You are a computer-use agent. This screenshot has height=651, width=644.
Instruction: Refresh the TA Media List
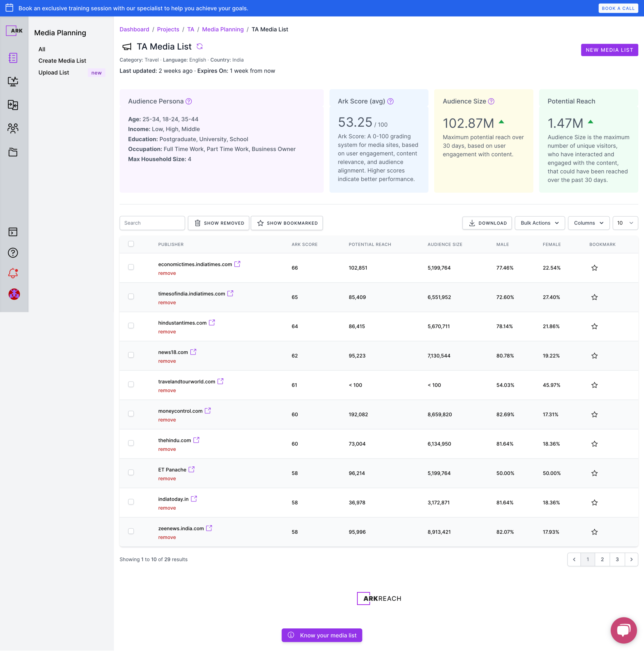(200, 47)
